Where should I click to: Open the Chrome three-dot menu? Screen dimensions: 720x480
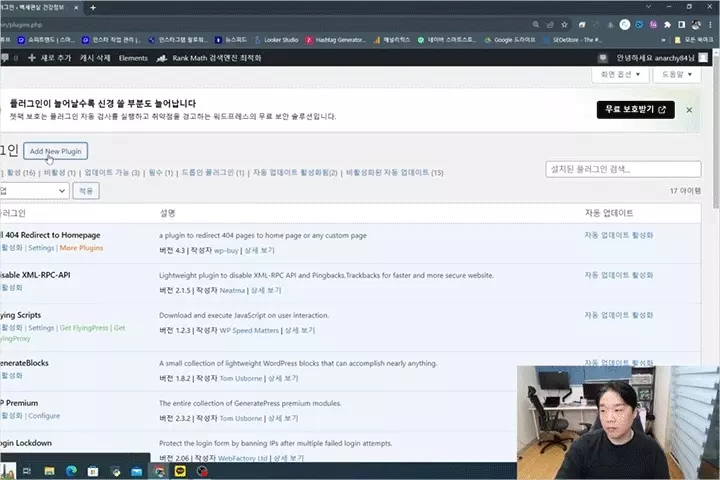click(710, 25)
